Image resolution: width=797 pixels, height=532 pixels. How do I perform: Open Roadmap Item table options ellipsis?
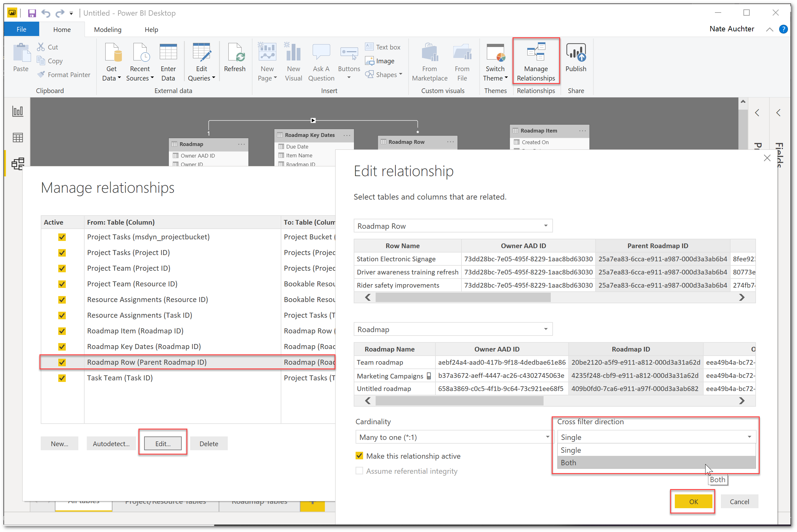(583, 131)
